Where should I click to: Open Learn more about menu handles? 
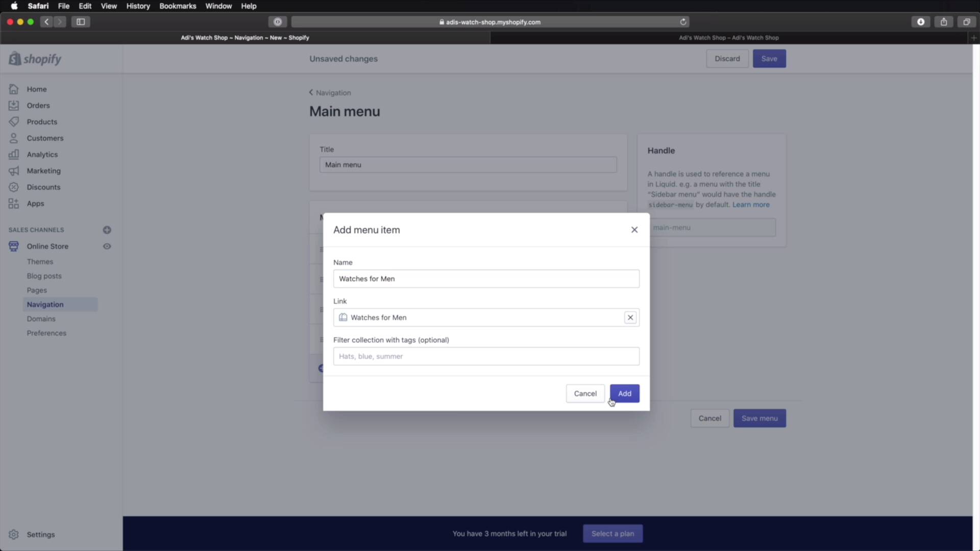751,204
